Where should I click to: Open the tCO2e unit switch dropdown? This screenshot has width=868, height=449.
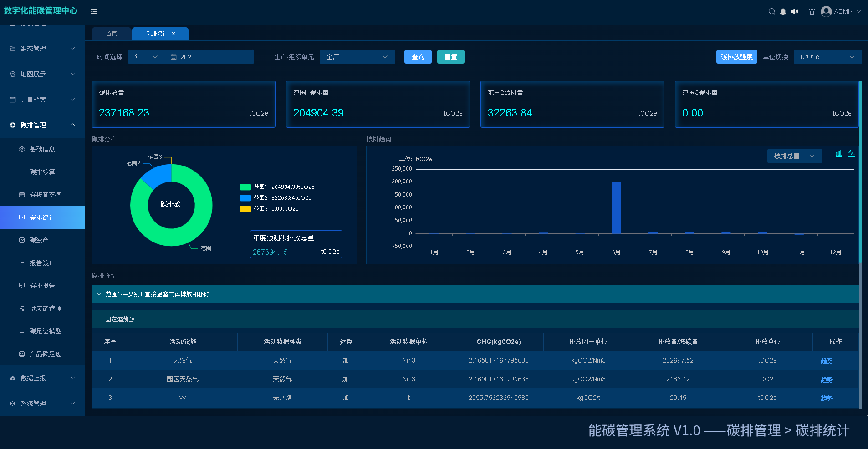827,57
